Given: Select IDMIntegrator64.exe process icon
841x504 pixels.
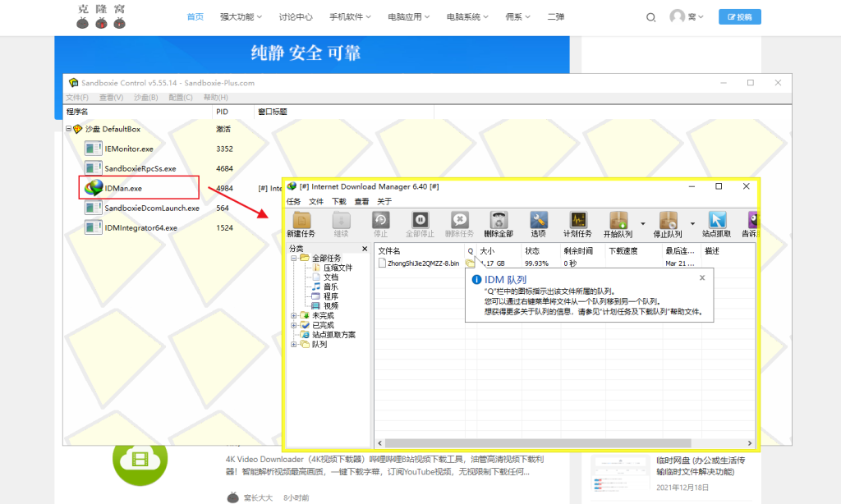Looking at the screenshot, I should click(x=94, y=227).
